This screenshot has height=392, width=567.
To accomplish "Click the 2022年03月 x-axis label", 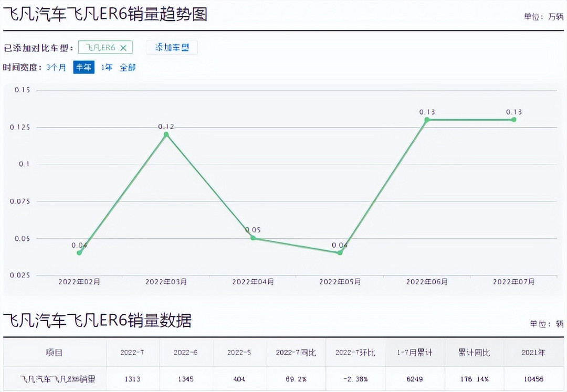I will point(166,282).
